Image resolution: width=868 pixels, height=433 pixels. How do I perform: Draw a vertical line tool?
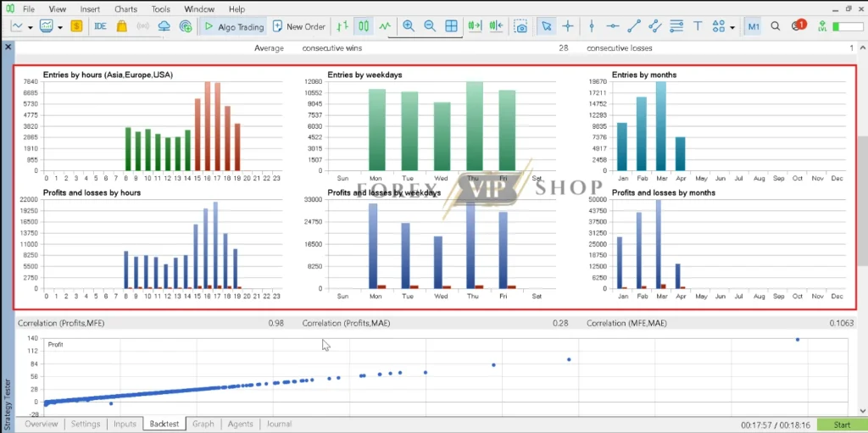click(x=592, y=26)
